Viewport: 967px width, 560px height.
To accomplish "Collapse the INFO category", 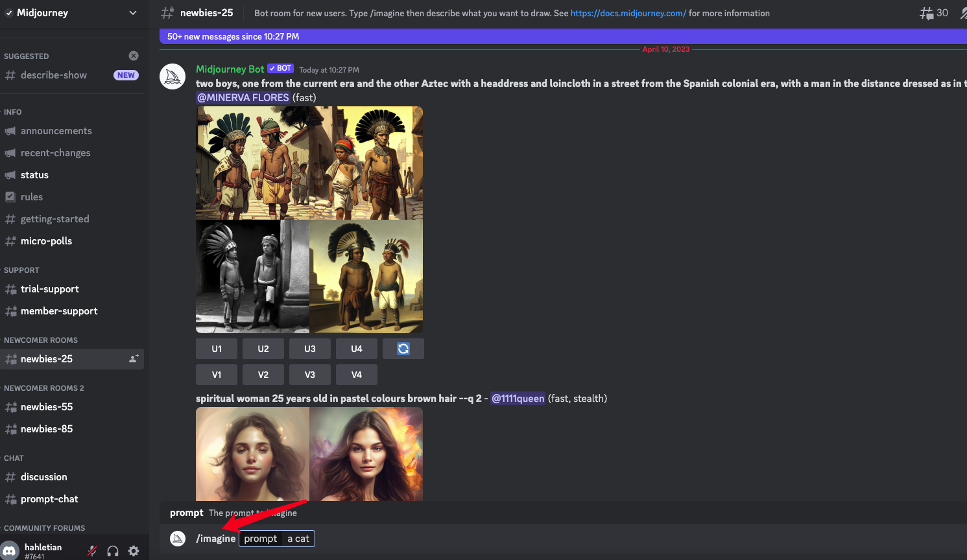I will click(12, 112).
